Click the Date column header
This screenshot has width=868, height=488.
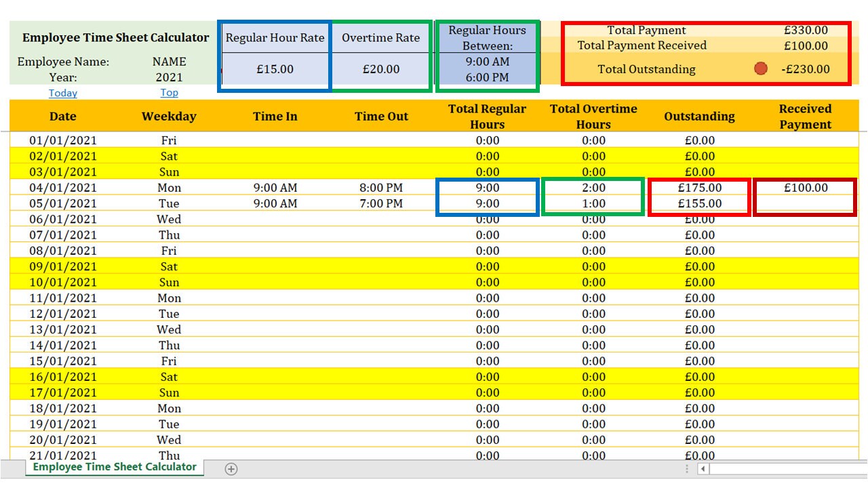point(62,116)
